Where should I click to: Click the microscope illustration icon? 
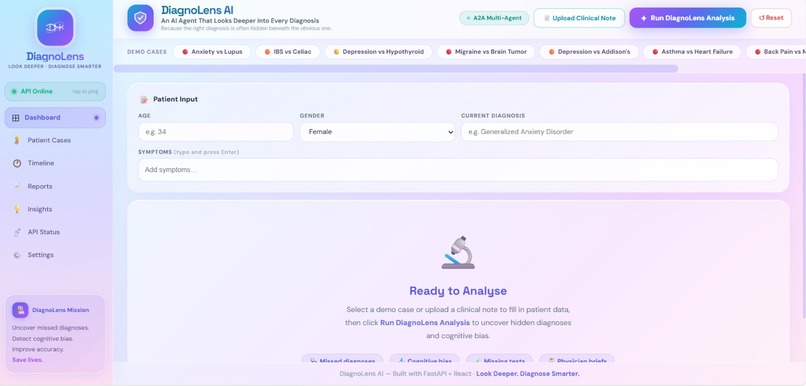point(458,252)
